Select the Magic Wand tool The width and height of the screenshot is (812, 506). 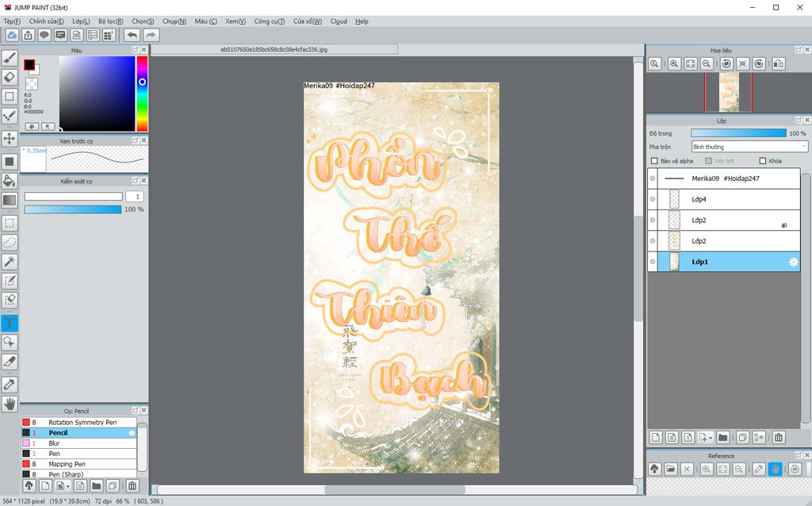(10, 262)
